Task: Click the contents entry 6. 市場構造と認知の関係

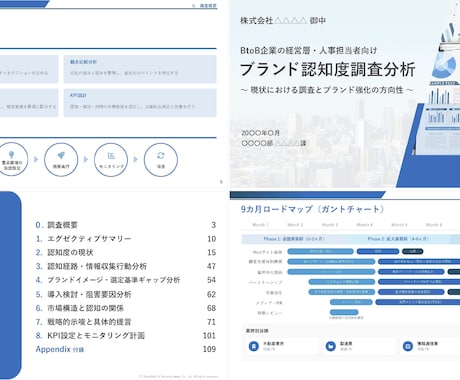Action: [x=80, y=308]
